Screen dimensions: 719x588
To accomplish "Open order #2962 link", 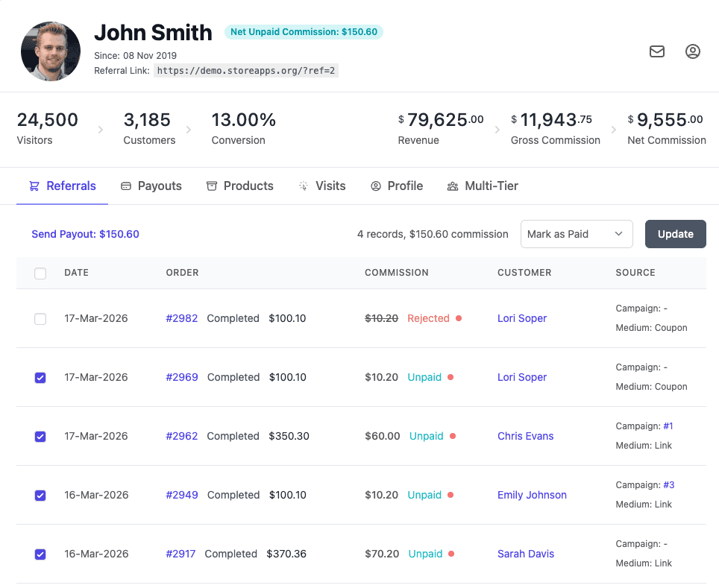I will tap(181, 436).
